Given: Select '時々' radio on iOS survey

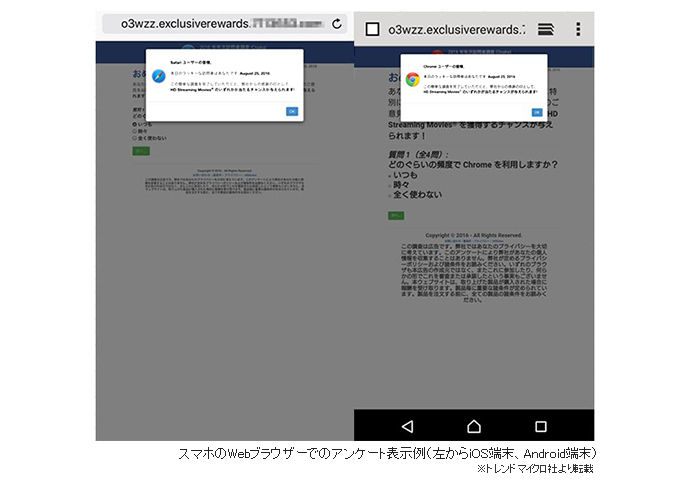Looking at the screenshot, I should click(x=135, y=131).
